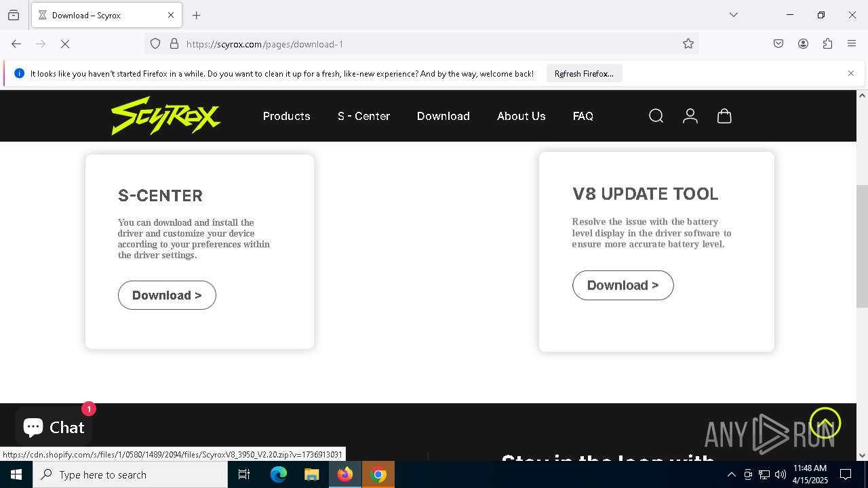Click the Scyrox logo
The width and height of the screenshot is (868, 488).
coord(166,116)
